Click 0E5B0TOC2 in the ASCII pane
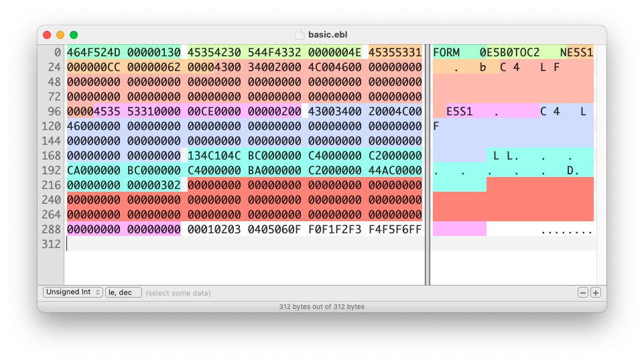 [510, 52]
